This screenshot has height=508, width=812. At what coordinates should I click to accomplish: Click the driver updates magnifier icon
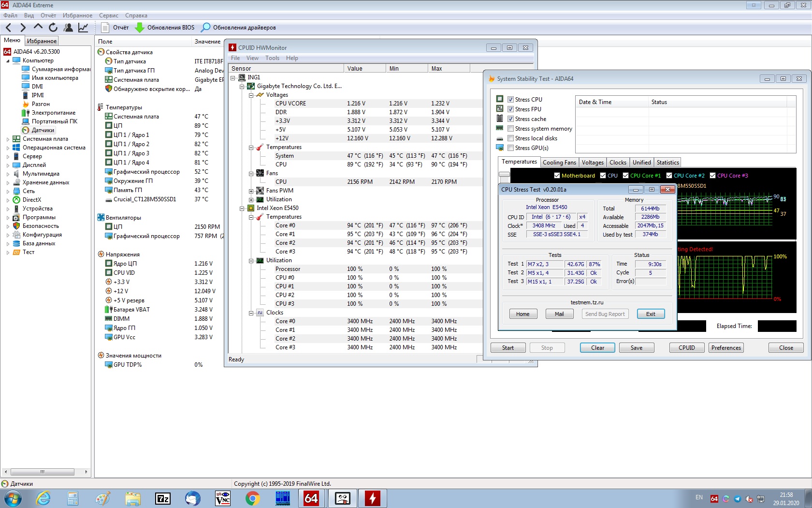[x=206, y=28]
